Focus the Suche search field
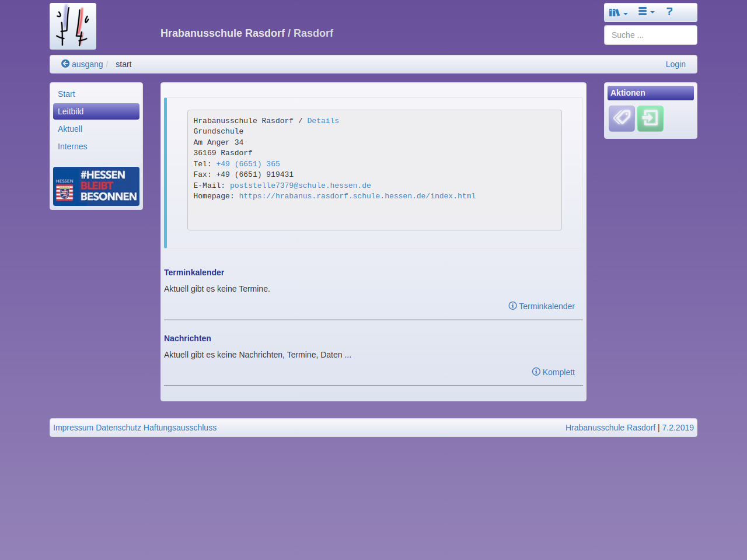Viewport: 747px width, 560px height. tap(650, 35)
